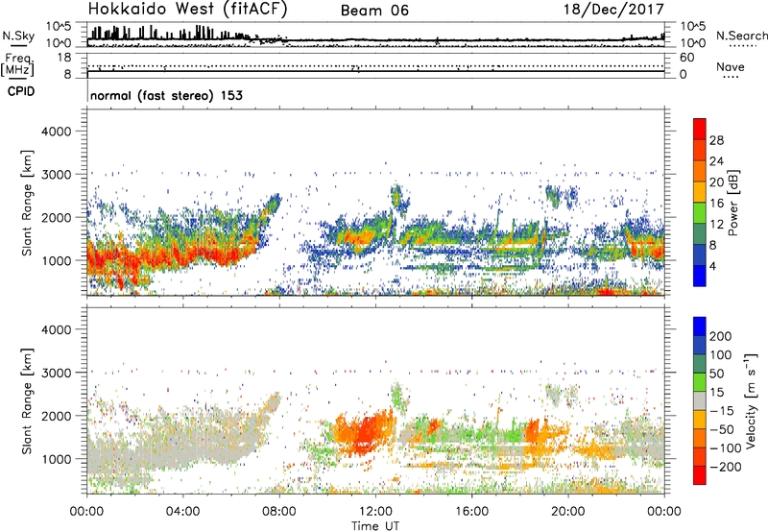Pick the light green 15–50 velocity segment
Screen dimensions: 768x532
tap(700, 382)
